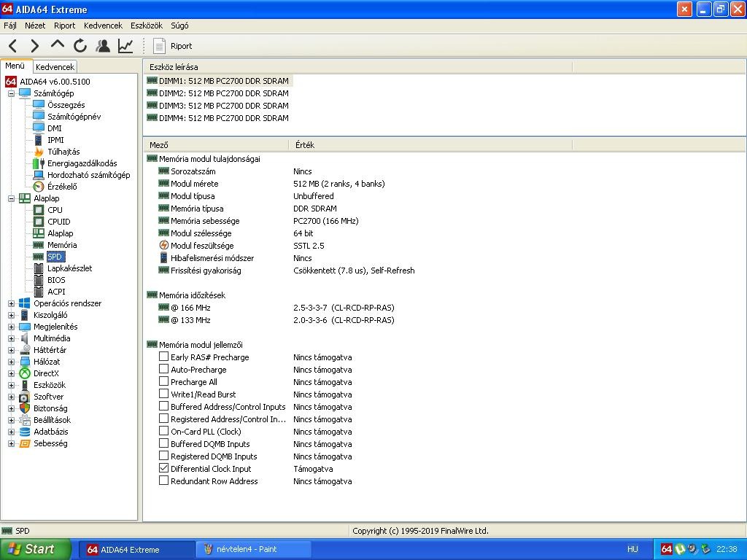
Task: Toggle Buffered DQMB Inputs checkbox
Action: click(x=163, y=443)
